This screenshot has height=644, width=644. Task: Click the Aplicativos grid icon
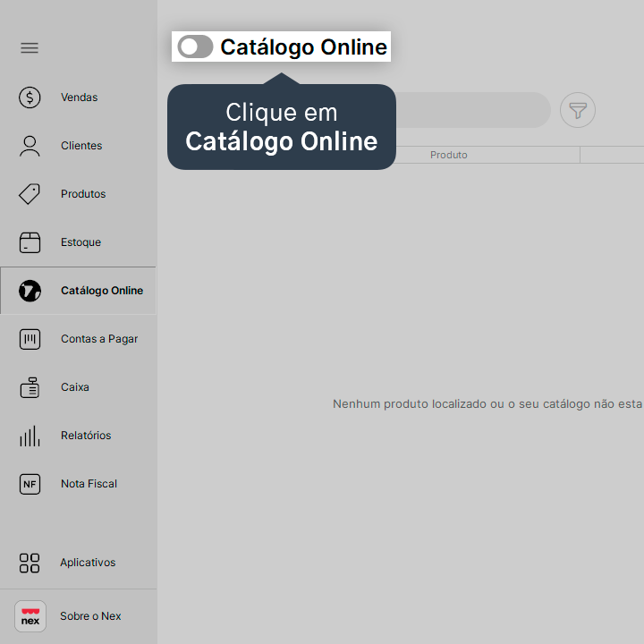pyautogui.click(x=30, y=563)
